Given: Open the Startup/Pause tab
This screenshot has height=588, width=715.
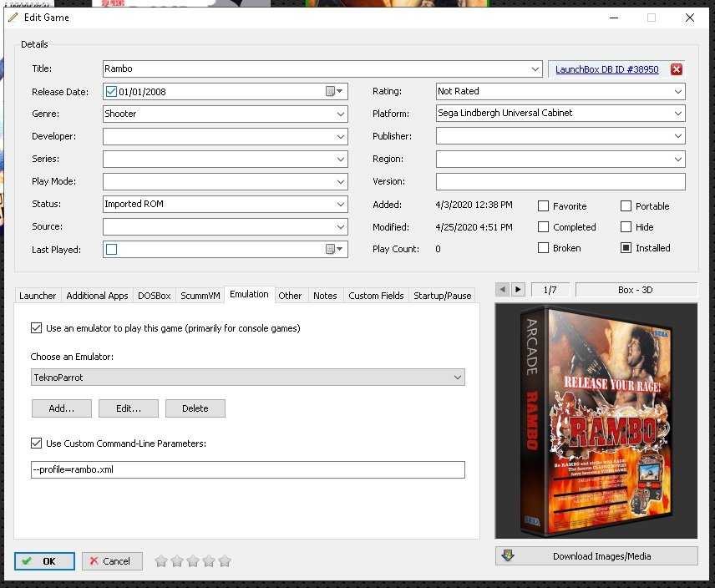Looking at the screenshot, I should click(443, 296).
